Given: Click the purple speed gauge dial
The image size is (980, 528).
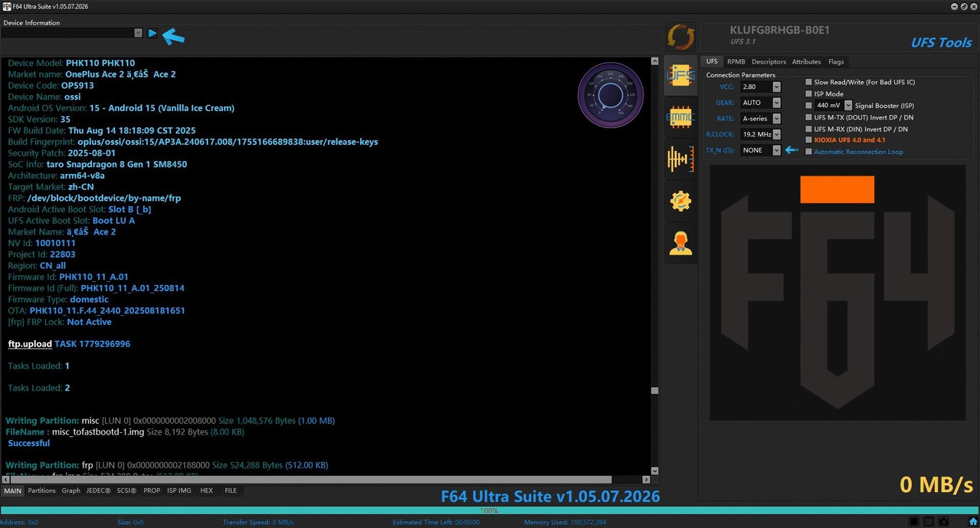Looking at the screenshot, I should [x=611, y=95].
